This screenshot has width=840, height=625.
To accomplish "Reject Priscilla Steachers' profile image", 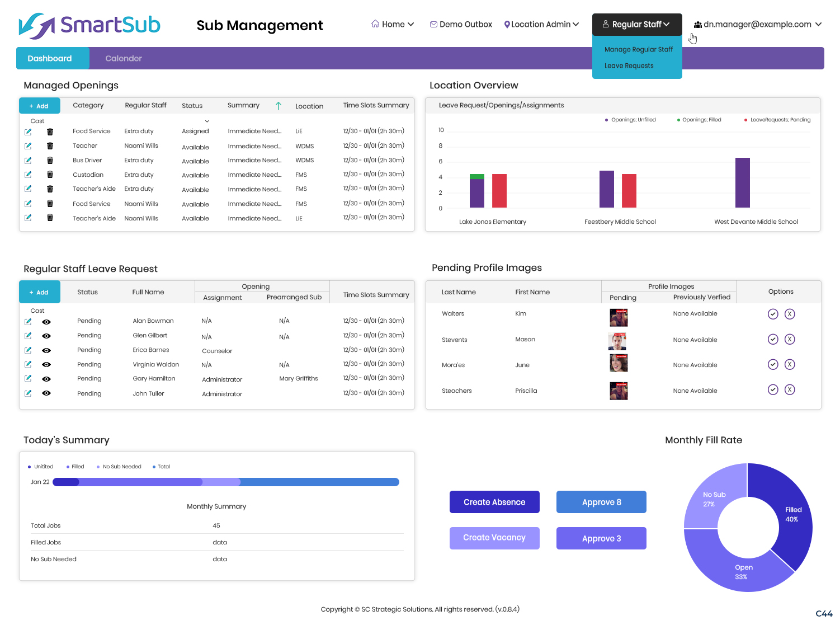I will click(x=790, y=389).
